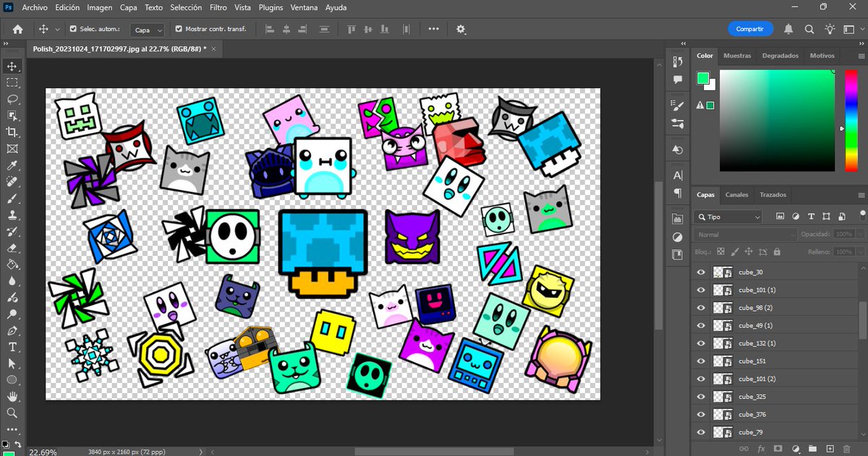This screenshot has width=868, height=456.
Task: Select the Brush tool
Action: 12,199
